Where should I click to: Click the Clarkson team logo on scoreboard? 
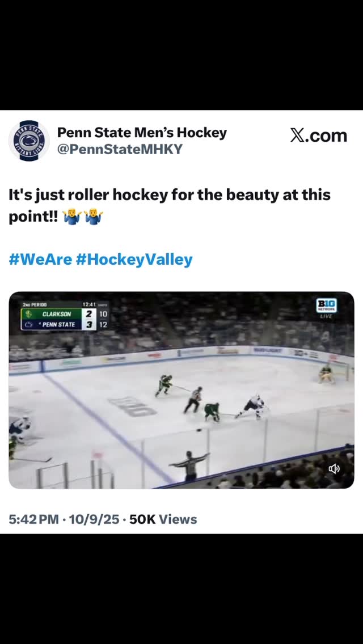[28, 314]
